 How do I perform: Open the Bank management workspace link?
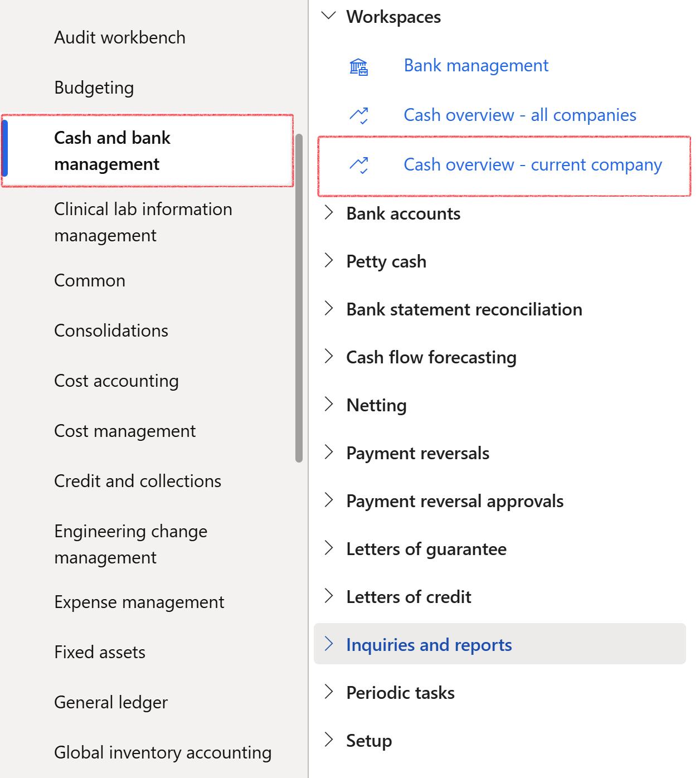475,66
